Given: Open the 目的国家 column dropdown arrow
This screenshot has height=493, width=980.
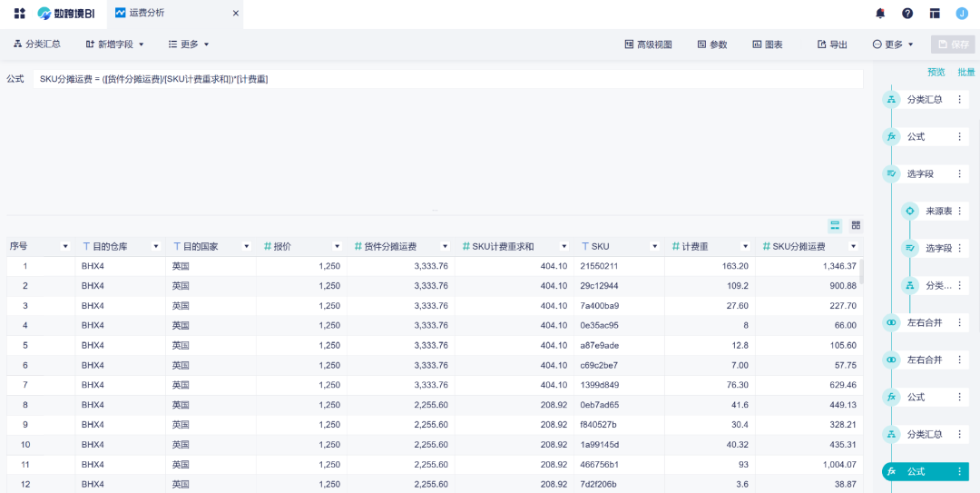Looking at the screenshot, I should [246, 247].
